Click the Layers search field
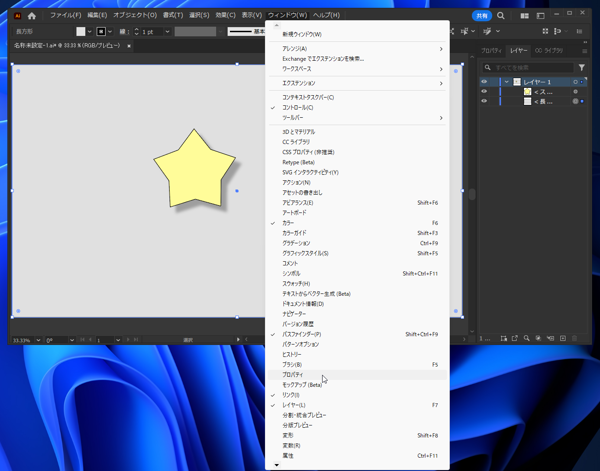The image size is (600, 471). pos(528,68)
